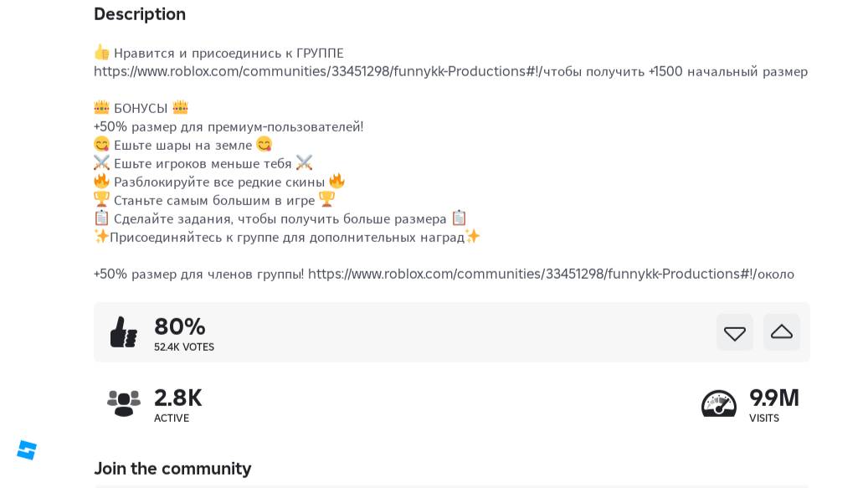Click the clipboard emoji before Сделайте задания

pyautogui.click(x=101, y=218)
